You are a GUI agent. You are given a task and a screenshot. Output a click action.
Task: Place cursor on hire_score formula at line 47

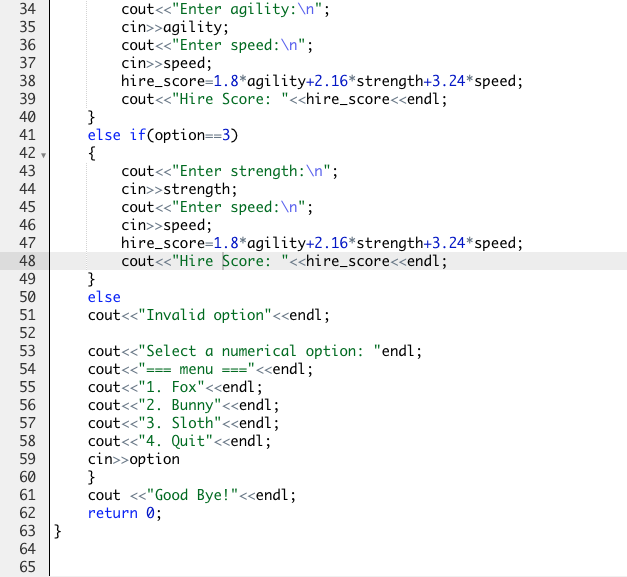pos(322,243)
